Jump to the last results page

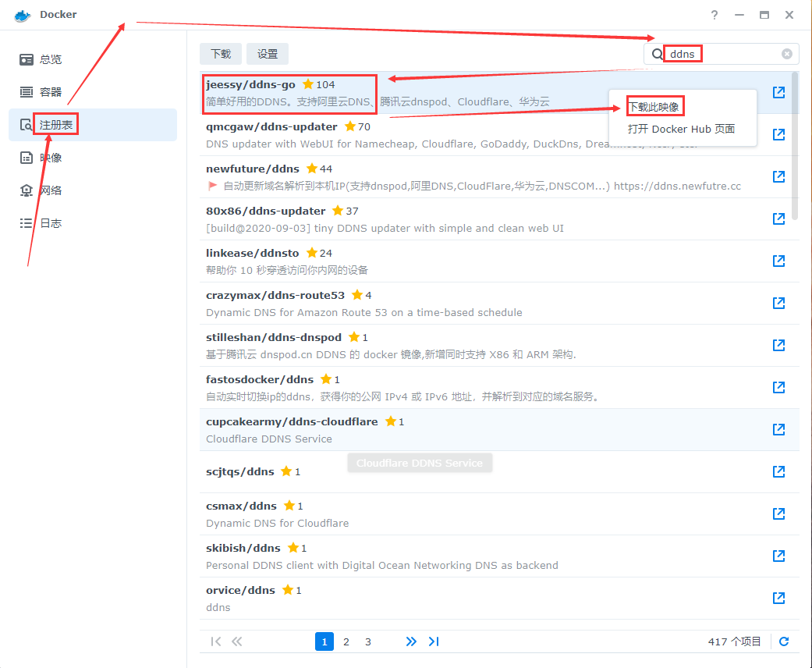pos(434,641)
